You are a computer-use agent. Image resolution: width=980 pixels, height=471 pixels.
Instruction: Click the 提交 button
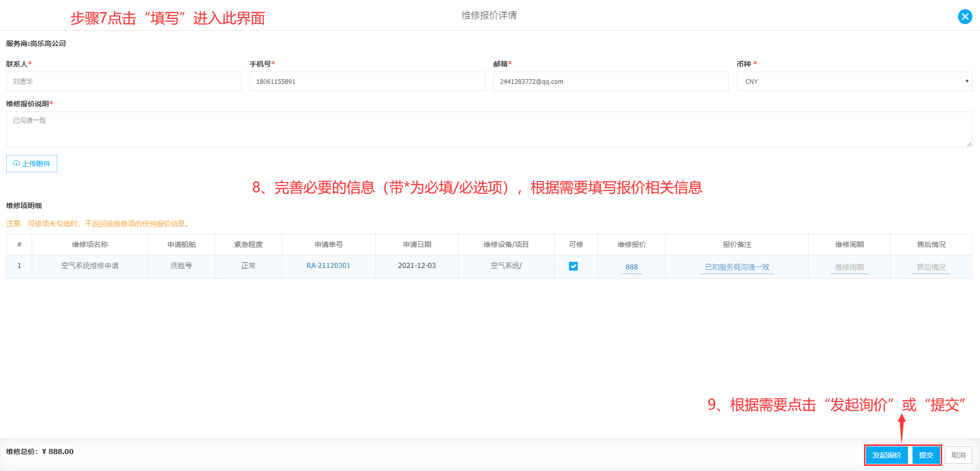[926, 455]
